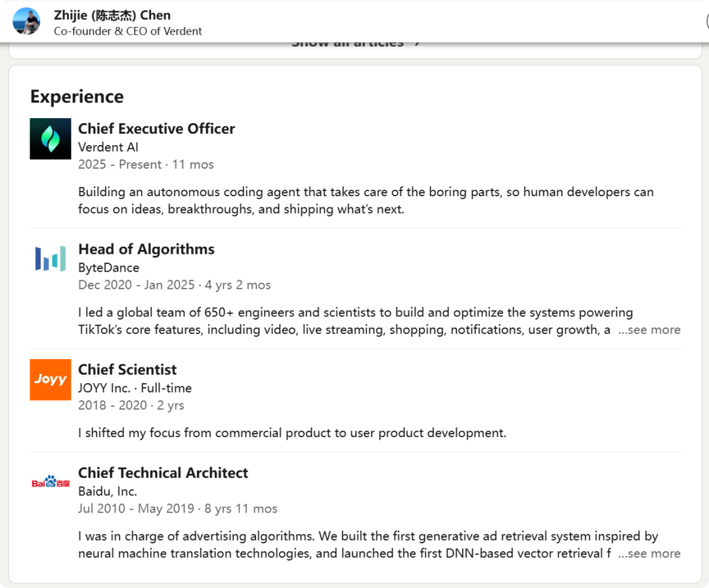This screenshot has height=588, width=709.
Task: Click the Verdent AI green leaf logo
Action: (51, 138)
